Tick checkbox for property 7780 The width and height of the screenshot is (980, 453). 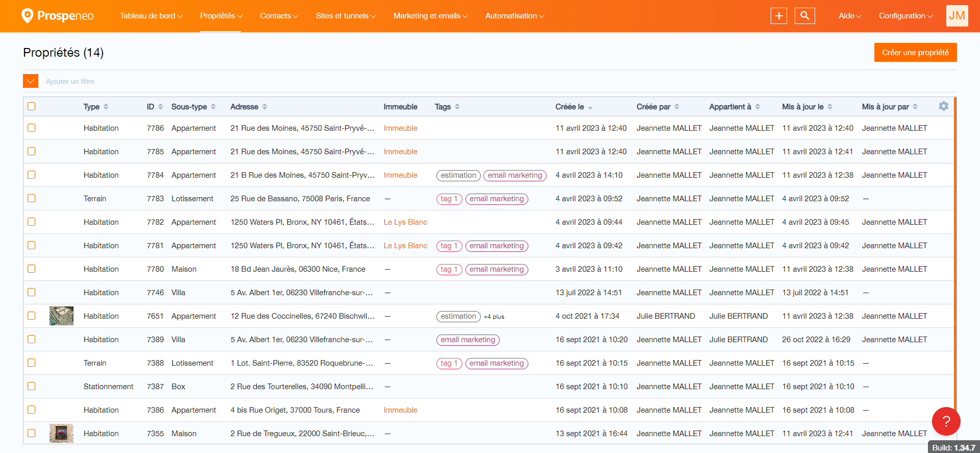click(32, 269)
